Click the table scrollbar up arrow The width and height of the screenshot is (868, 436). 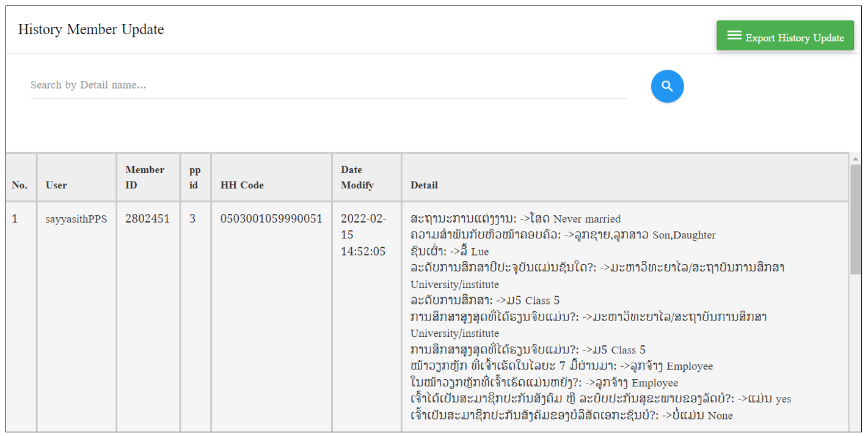point(855,160)
